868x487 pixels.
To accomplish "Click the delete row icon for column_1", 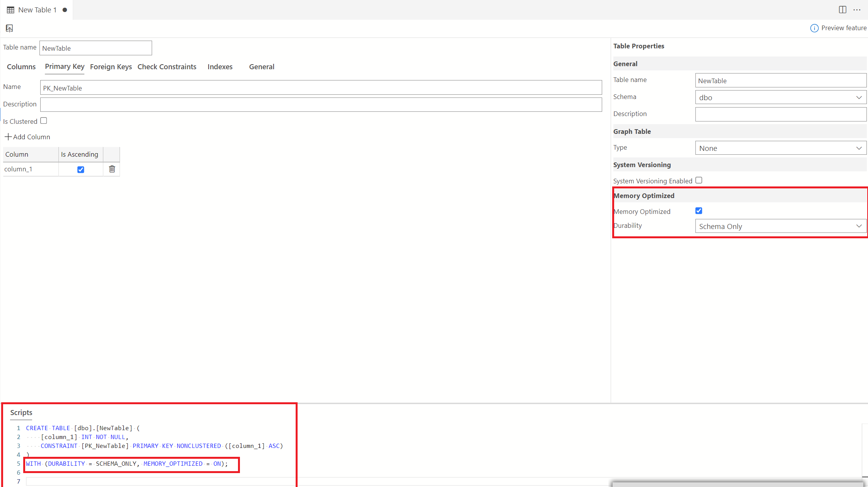I will tap(111, 169).
